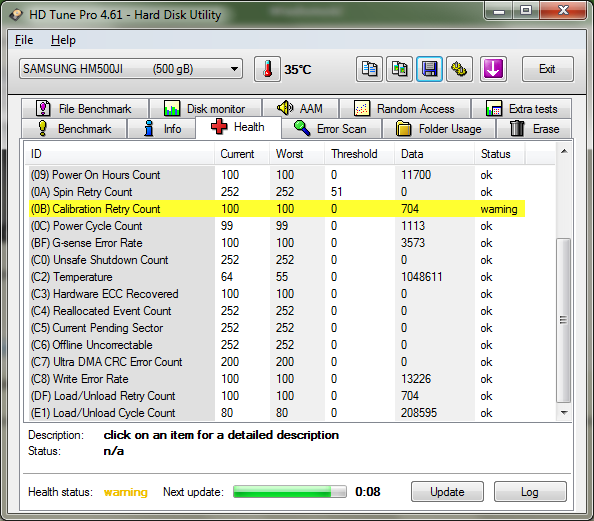Select the Calibration Retry Count warning row
The height and width of the screenshot is (521, 594).
coord(277,209)
